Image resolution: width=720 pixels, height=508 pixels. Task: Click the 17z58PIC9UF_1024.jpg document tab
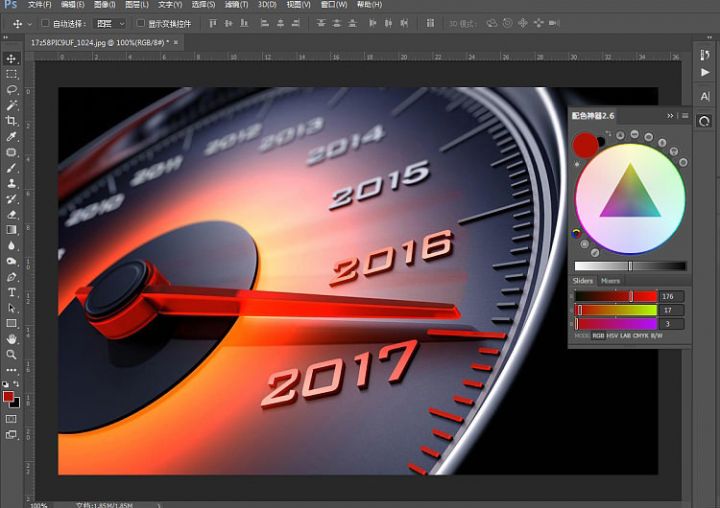coord(98,42)
